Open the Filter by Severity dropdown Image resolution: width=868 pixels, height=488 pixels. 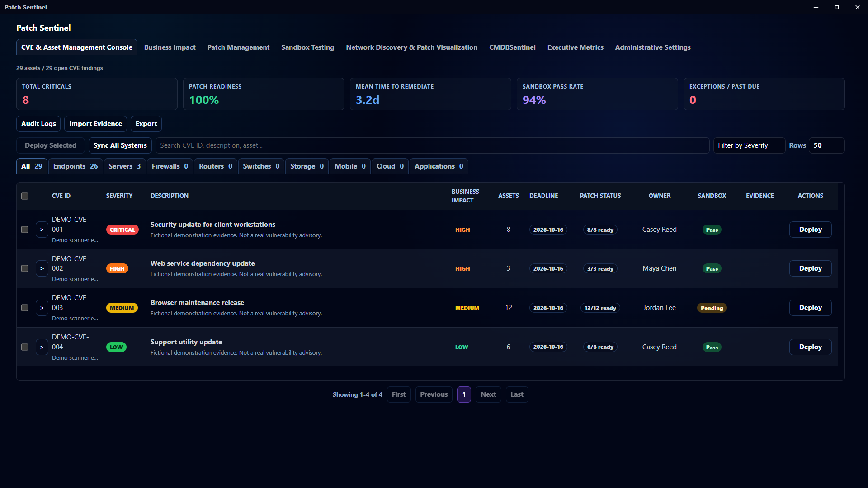tap(749, 145)
